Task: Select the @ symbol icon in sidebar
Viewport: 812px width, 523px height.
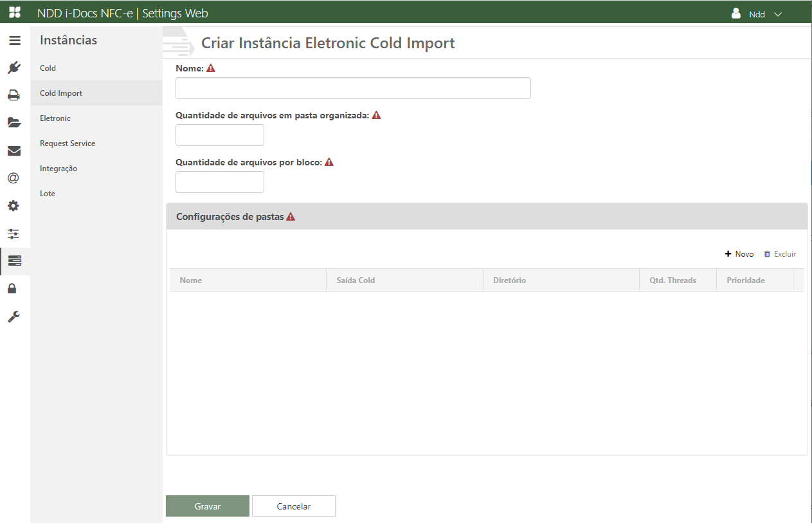Action: [x=14, y=178]
